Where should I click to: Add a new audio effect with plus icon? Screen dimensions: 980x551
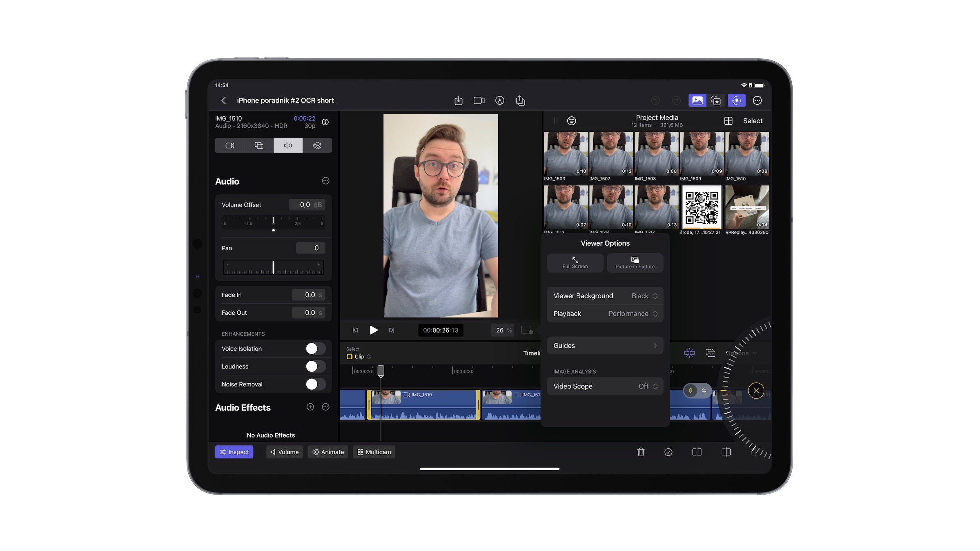[x=310, y=407]
